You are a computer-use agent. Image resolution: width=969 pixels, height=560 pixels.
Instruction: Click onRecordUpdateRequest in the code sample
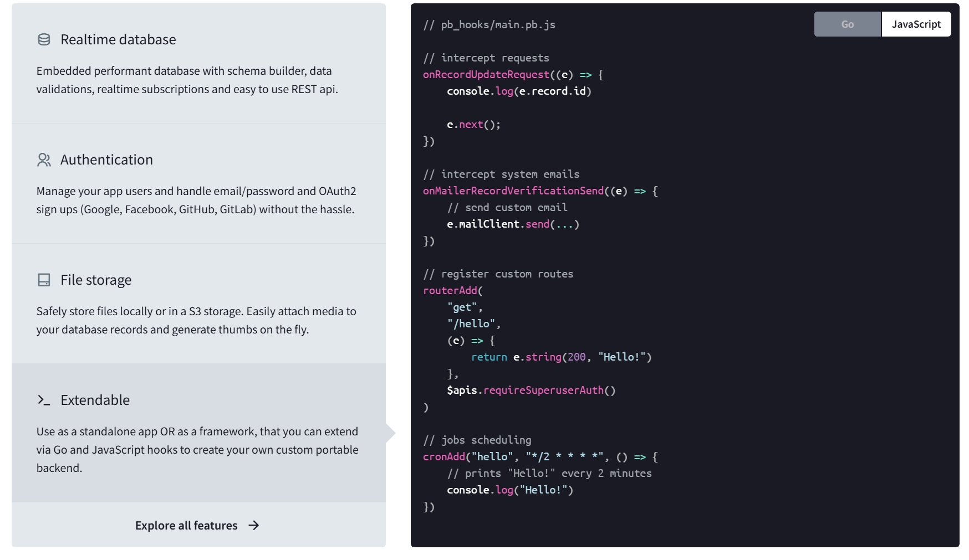point(486,75)
